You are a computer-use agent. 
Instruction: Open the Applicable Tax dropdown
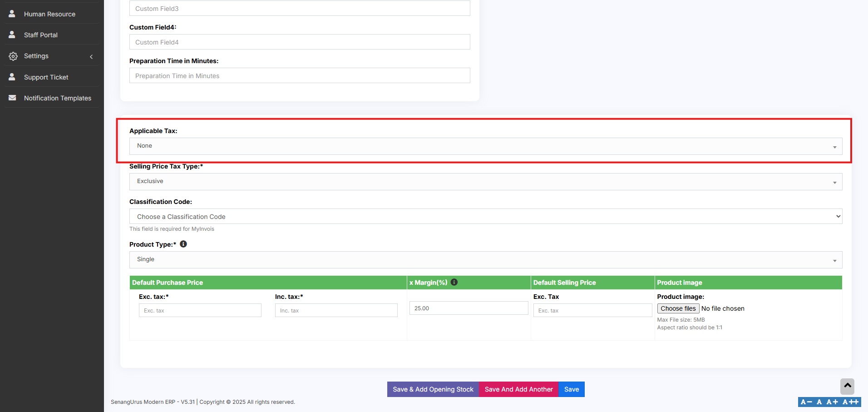[485, 146]
